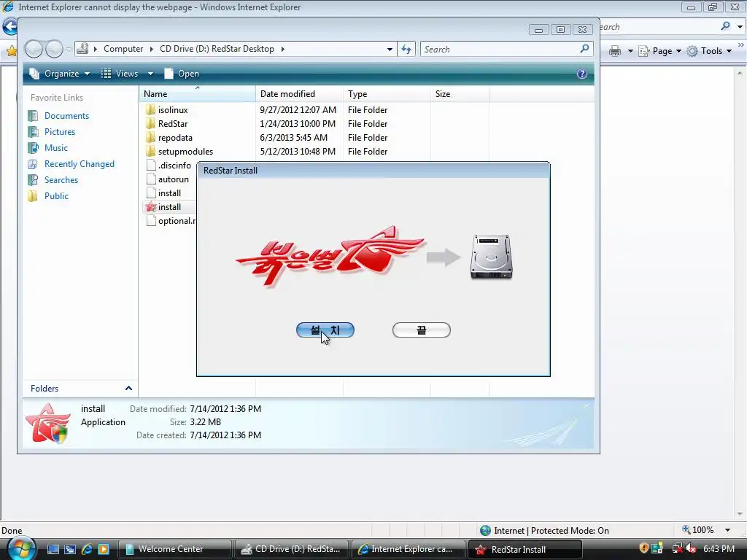Select CD Drive (D:) RedStar Desktop breadcrumb
Viewport: 747px width, 560px height.
(x=217, y=49)
